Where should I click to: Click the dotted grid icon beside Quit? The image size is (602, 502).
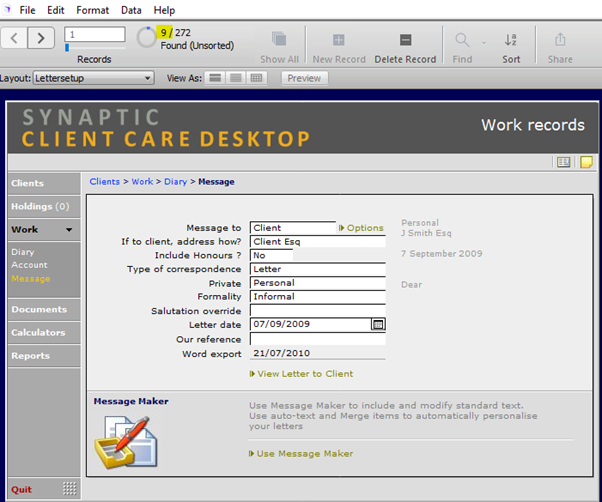69,489
